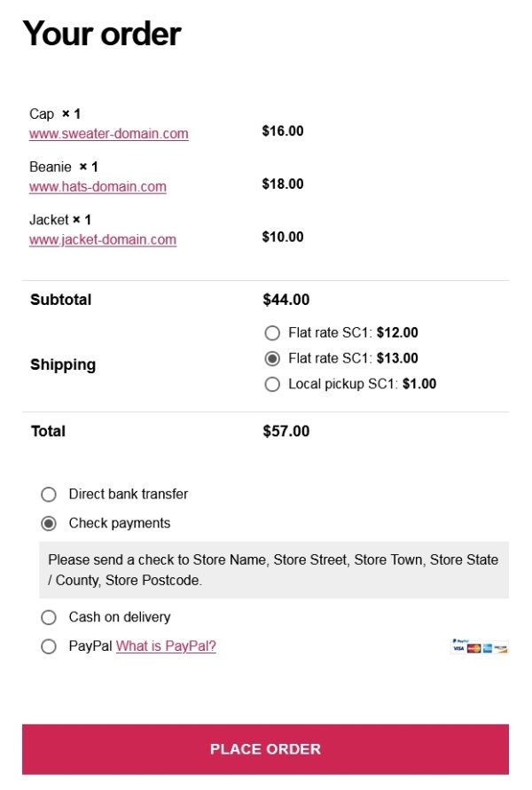
Task: Click the Discover card icon
Action: click(502, 649)
